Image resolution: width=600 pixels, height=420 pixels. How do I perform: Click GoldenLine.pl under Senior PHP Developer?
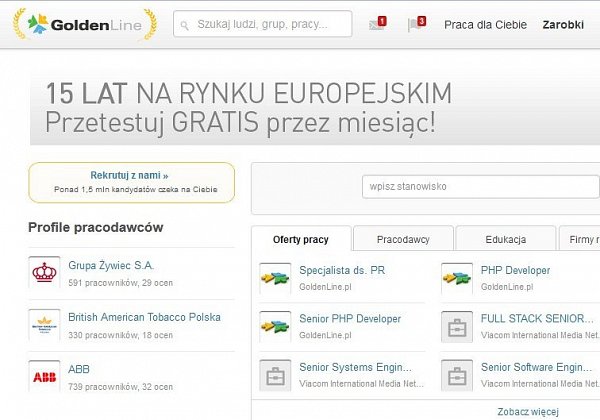325,335
